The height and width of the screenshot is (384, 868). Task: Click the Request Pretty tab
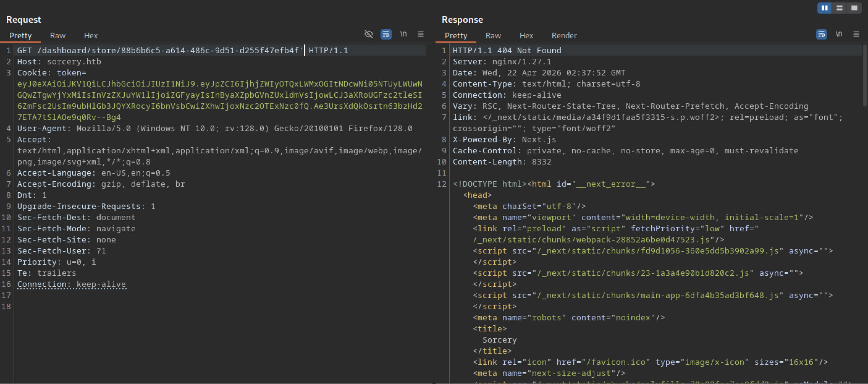pos(20,36)
